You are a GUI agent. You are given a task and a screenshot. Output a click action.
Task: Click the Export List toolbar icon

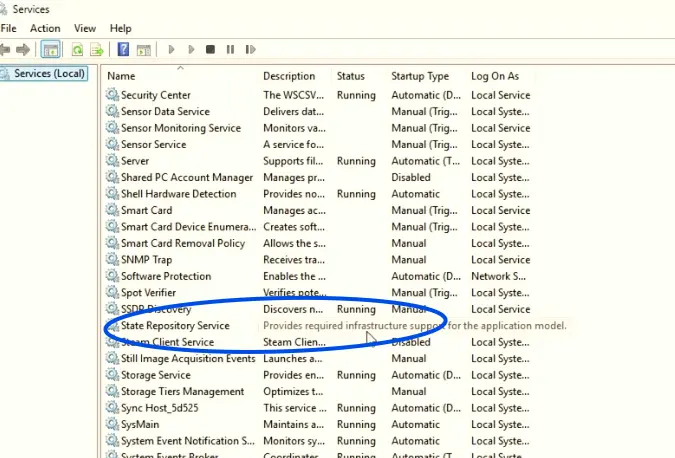click(97, 50)
